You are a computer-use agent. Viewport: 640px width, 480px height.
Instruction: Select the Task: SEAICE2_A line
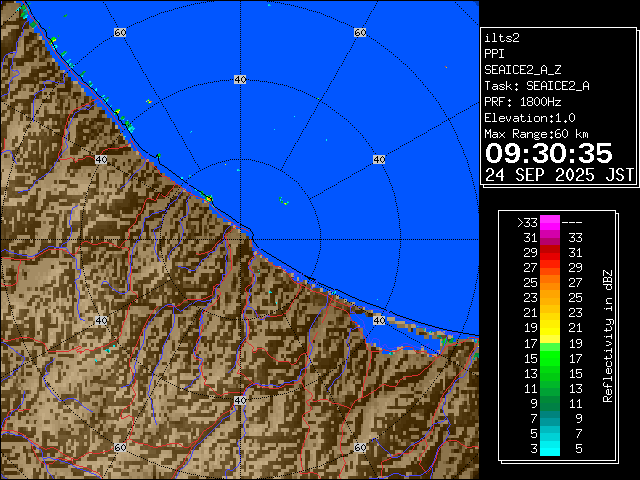pos(536,85)
